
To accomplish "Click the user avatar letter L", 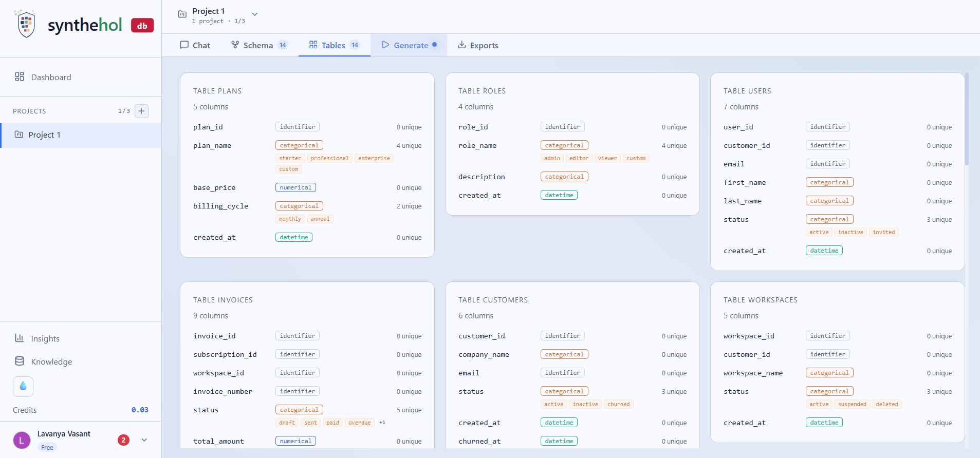I will (x=22, y=440).
